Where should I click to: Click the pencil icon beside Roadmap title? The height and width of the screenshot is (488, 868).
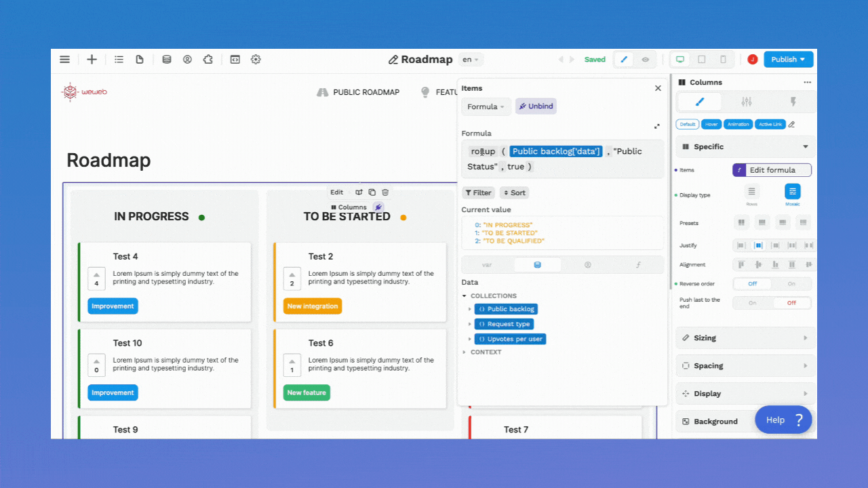click(x=393, y=60)
